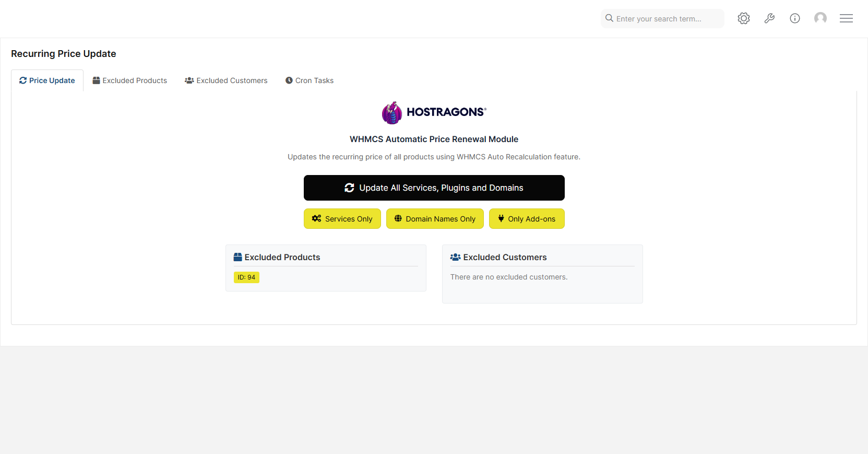Open the hamburger menu icon
The height and width of the screenshot is (454, 868).
tap(846, 18)
